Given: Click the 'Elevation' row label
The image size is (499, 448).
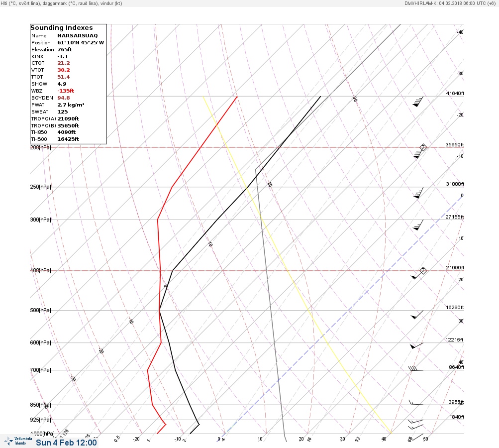Looking at the screenshot, I should tap(43, 50).
